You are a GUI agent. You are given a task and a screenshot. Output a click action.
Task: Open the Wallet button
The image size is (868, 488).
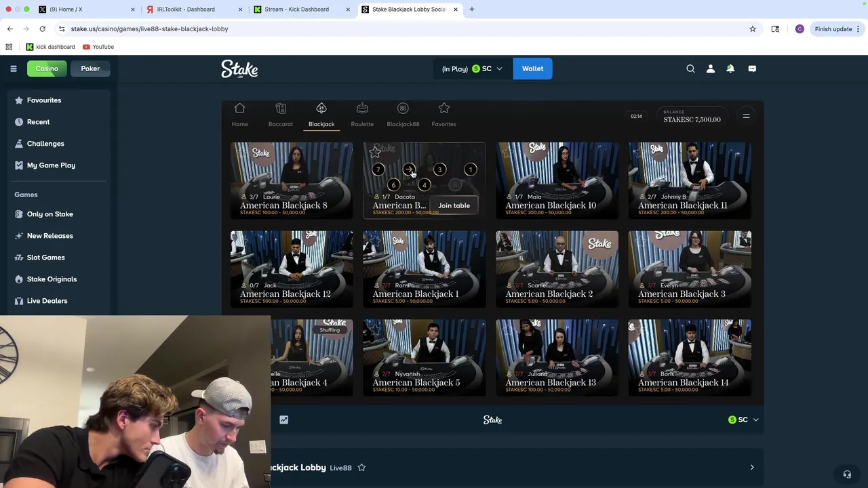point(532,68)
